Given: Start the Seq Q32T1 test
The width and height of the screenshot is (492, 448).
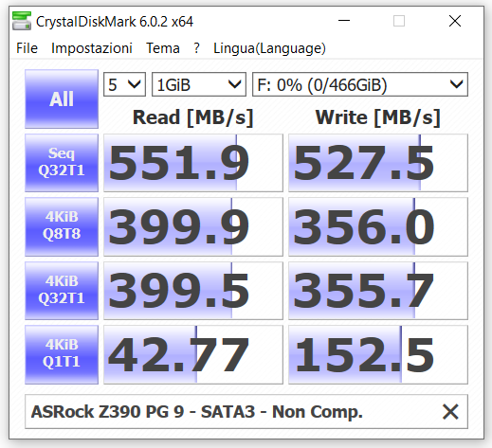Looking at the screenshot, I should point(62,163).
